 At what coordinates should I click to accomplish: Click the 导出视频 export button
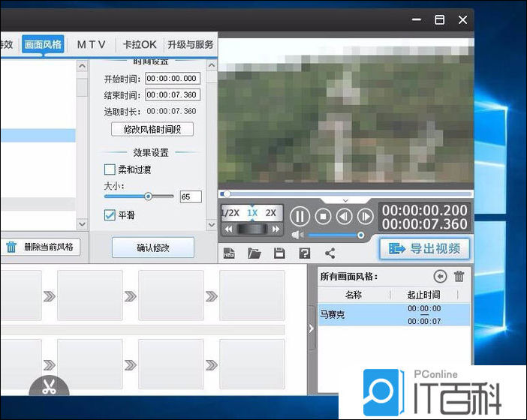[x=424, y=249]
